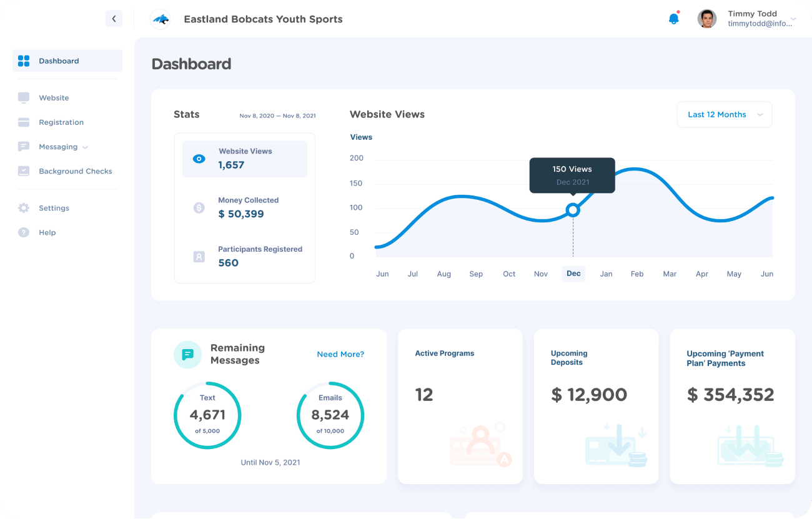The image size is (812, 519).
Task: Collapse the sidebar with the back arrow
Action: [114, 19]
